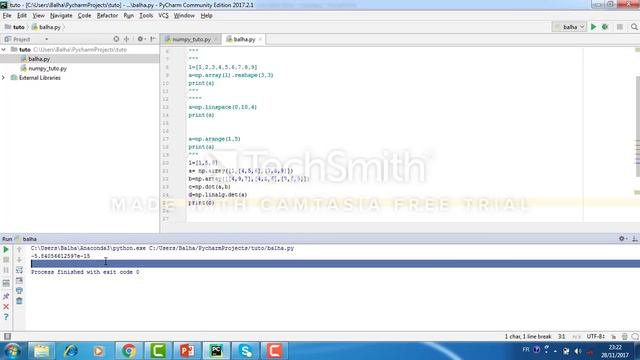Select numpy_tuto.py in the project tree
640x360 pixels.
point(47,68)
